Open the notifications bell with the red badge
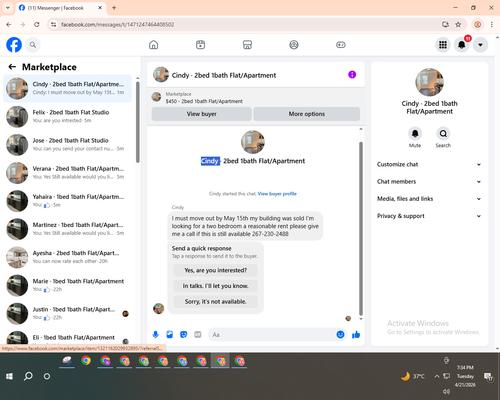500x400 pixels. click(462, 45)
